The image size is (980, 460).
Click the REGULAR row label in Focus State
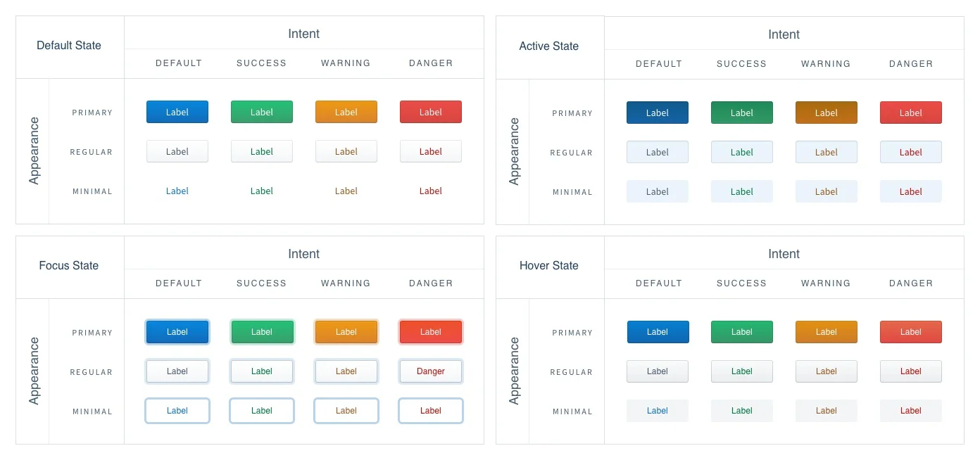pos(92,373)
